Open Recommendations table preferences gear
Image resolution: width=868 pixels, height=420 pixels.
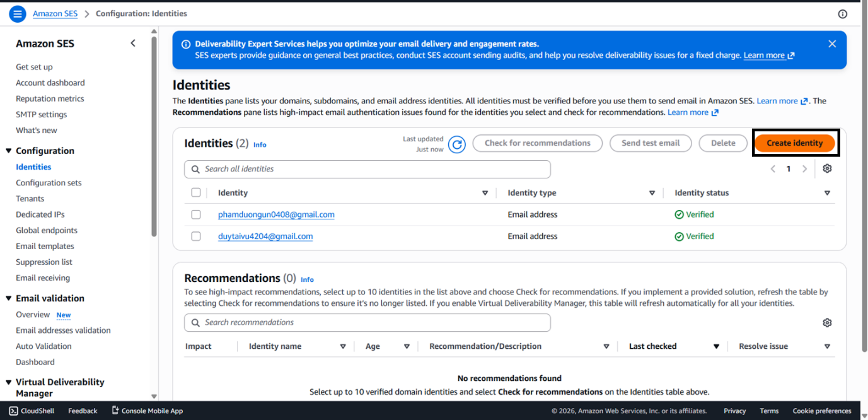pos(827,322)
